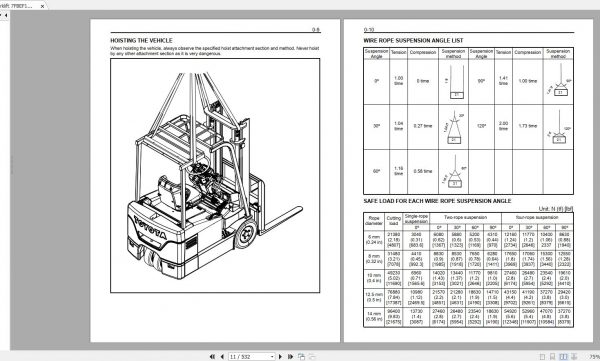Image resolution: width=600 pixels, height=361 pixels.
Task: Click the 120° suspension angle cell
Action: [481, 126]
